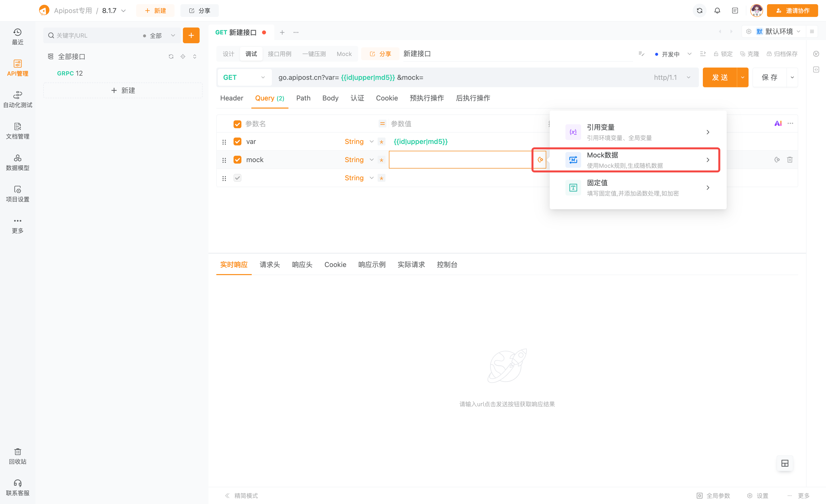Click the top 新建 button
The image size is (826, 504).
(155, 11)
